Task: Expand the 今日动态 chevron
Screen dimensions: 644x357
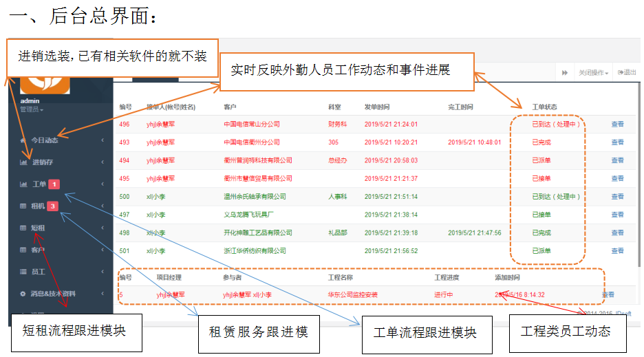Action: pyautogui.click(x=103, y=140)
